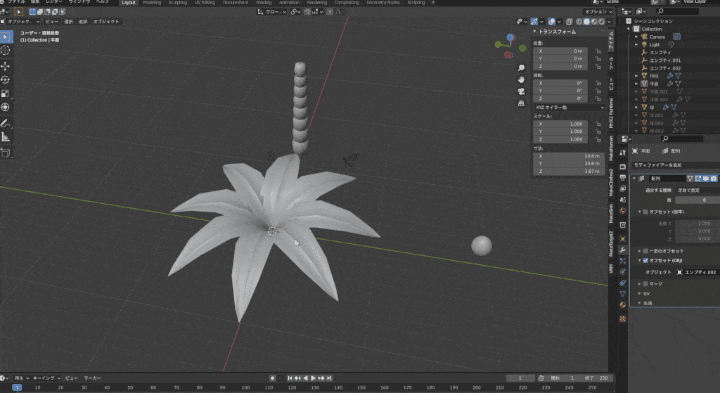
Task: Select the Annotate tool
Action: point(6,123)
